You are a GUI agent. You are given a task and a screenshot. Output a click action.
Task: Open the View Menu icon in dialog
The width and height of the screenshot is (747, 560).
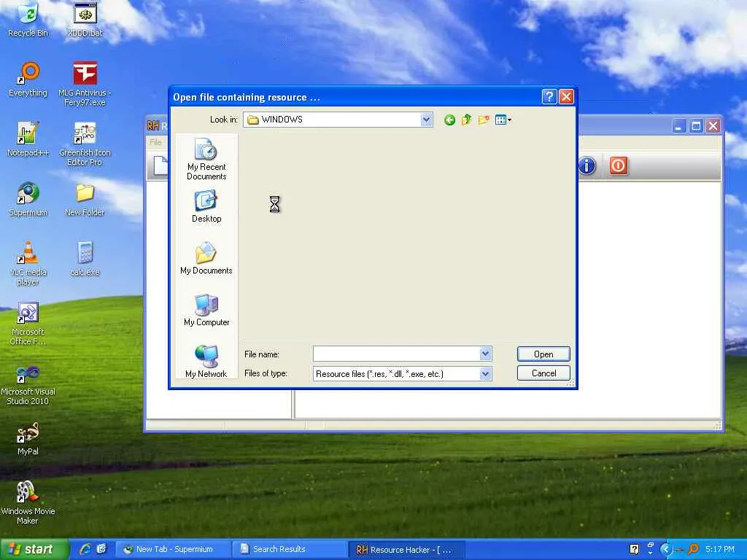tap(503, 120)
